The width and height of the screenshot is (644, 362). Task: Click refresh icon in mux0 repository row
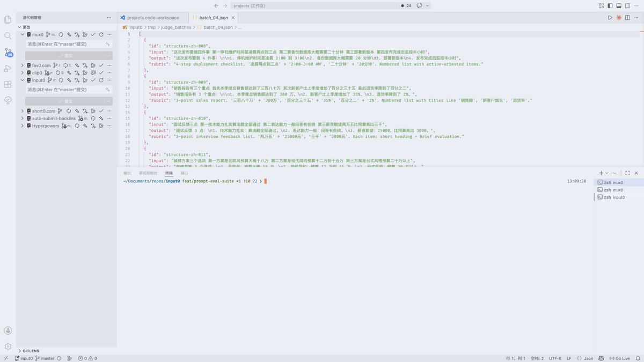[x=101, y=35]
